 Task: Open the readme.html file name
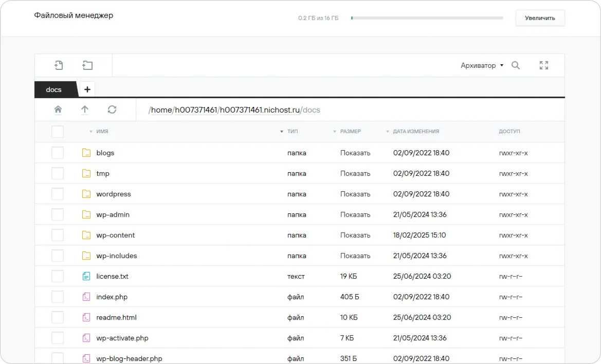point(116,317)
